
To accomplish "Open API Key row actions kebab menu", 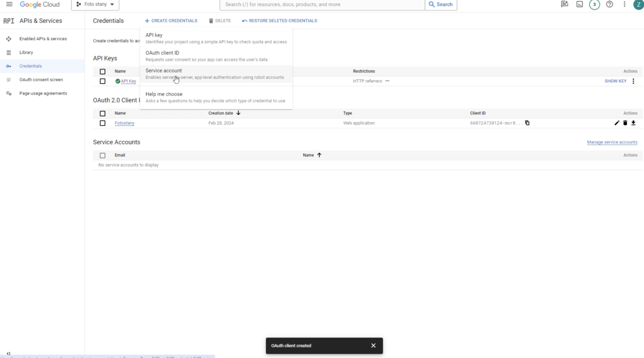I will coord(633,81).
